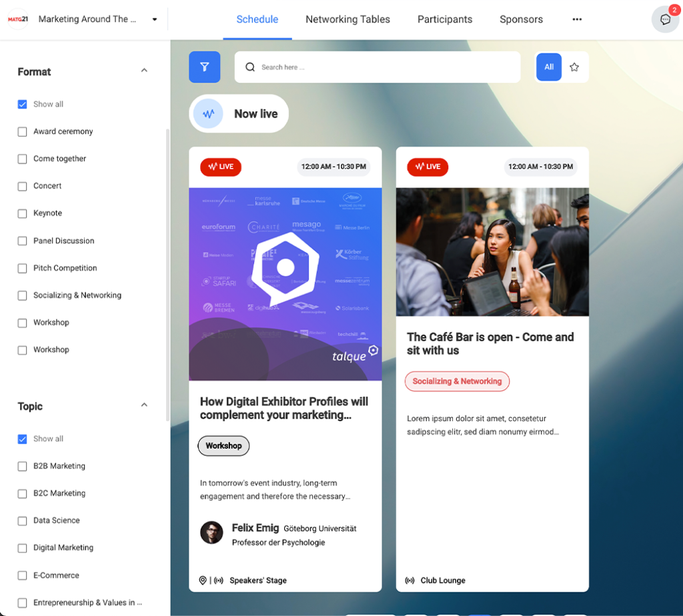Uncheck Show all under Topic

(22, 439)
